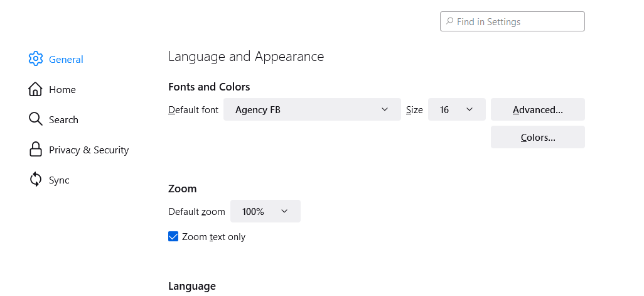Click the Home house icon
This screenshot has height=296, width=644.
pyautogui.click(x=36, y=89)
